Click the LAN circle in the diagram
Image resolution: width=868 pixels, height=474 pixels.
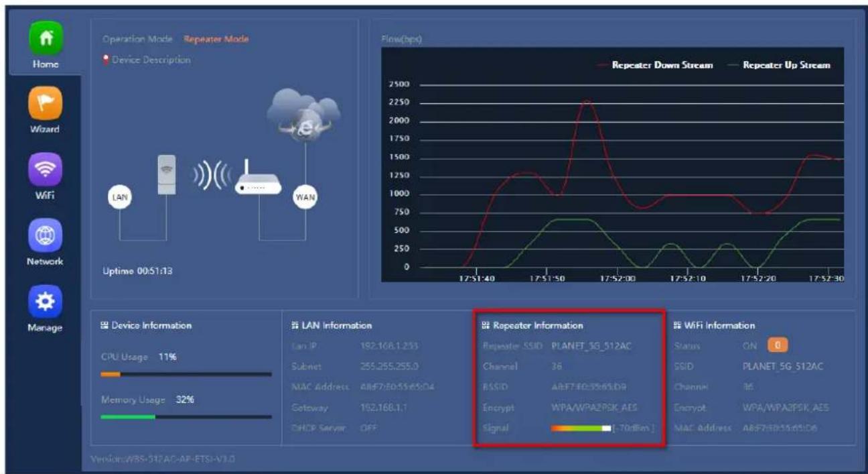tap(120, 197)
